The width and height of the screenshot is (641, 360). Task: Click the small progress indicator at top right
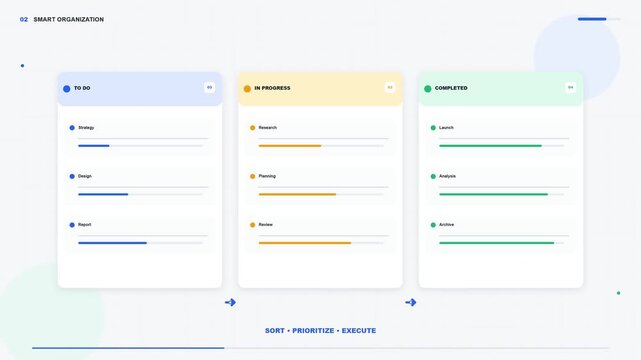click(599, 19)
